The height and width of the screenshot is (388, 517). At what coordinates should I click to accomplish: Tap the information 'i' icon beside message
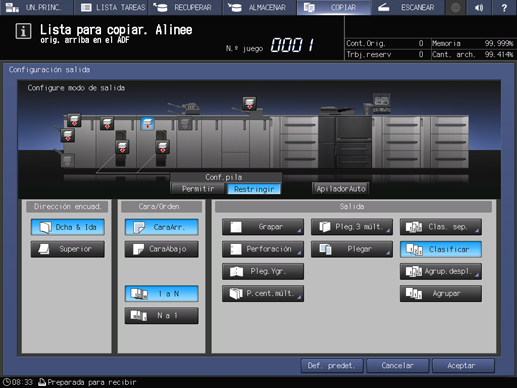pos(23,31)
